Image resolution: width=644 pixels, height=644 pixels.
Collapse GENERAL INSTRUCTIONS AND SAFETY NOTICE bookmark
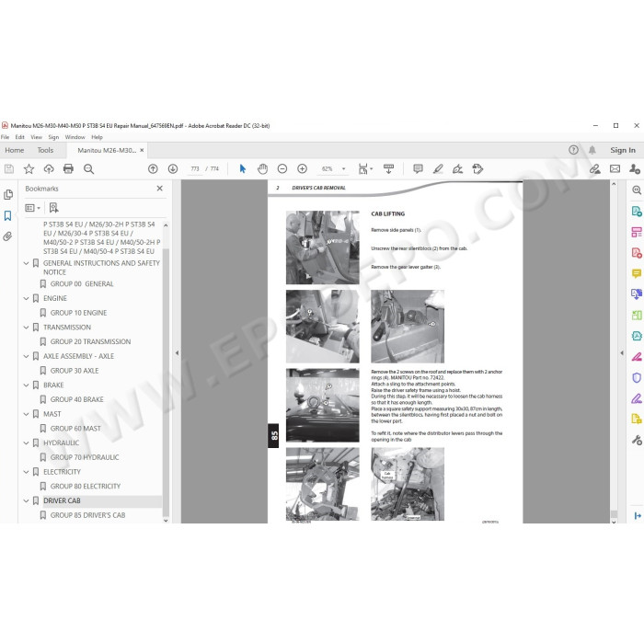coord(26,263)
